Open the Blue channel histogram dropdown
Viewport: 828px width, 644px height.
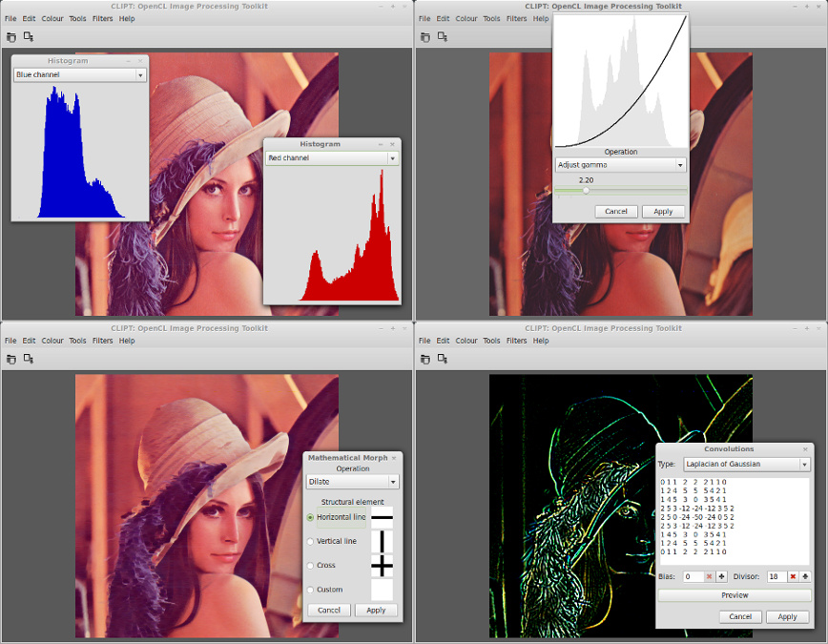80,75
